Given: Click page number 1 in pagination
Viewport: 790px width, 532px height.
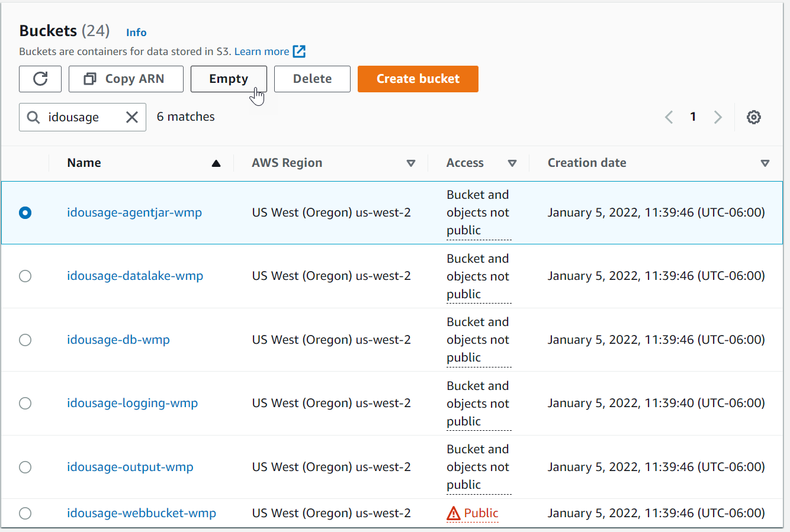Looking at the screenshot, I should [x=693, y=117].
